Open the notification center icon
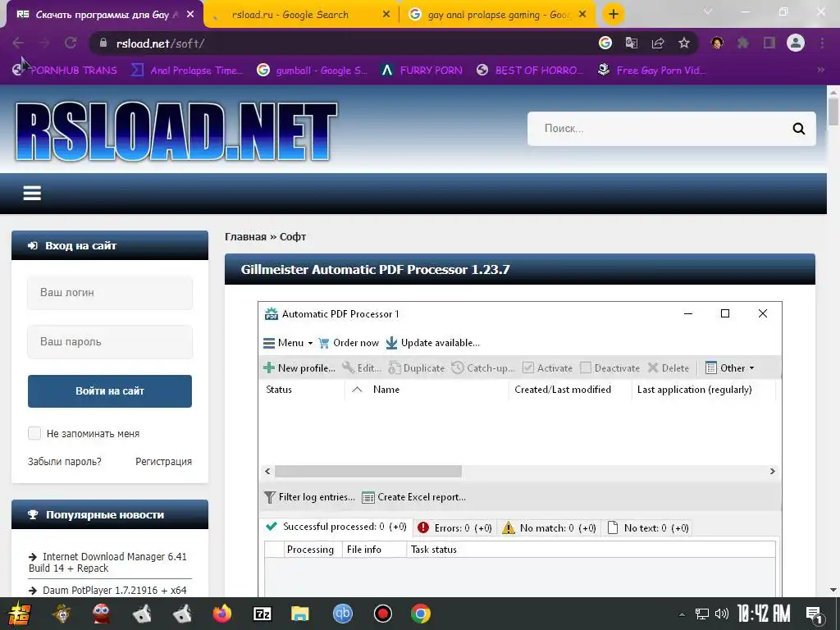 click(x=815, y=615)
